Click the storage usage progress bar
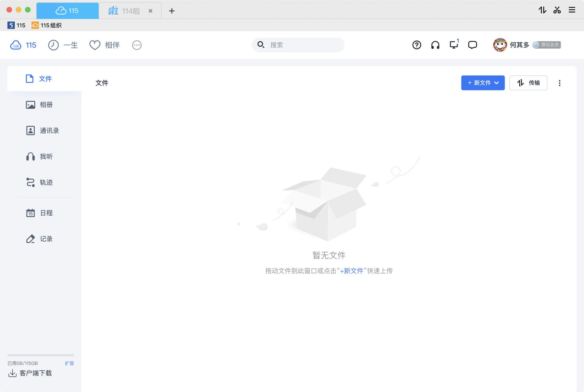 41,355
